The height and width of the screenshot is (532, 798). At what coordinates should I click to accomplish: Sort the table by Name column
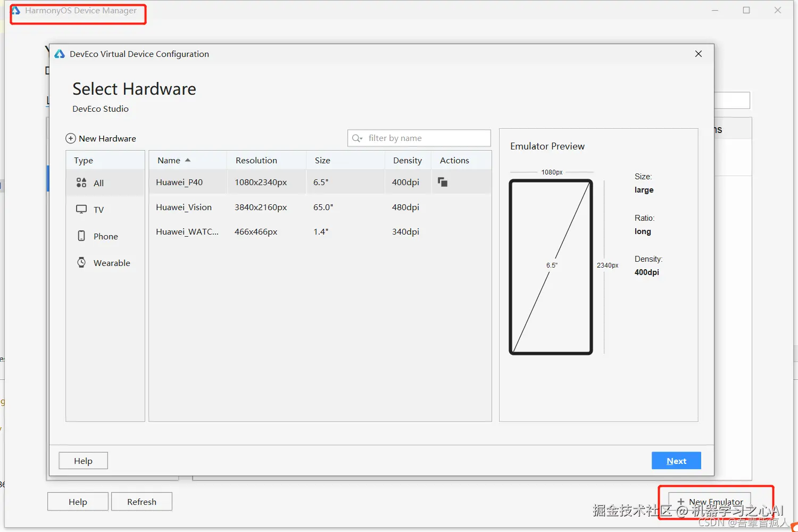(188, 160)
